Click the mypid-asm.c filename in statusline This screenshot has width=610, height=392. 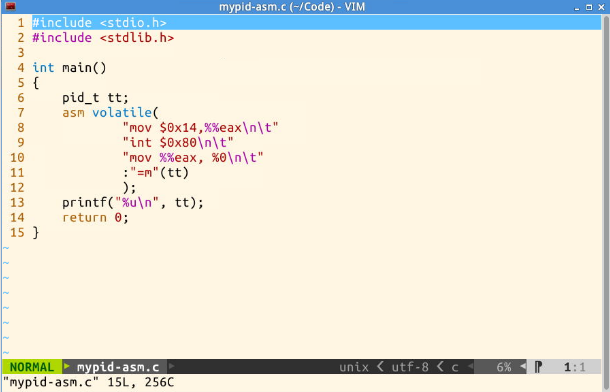(x=118, y=367)
